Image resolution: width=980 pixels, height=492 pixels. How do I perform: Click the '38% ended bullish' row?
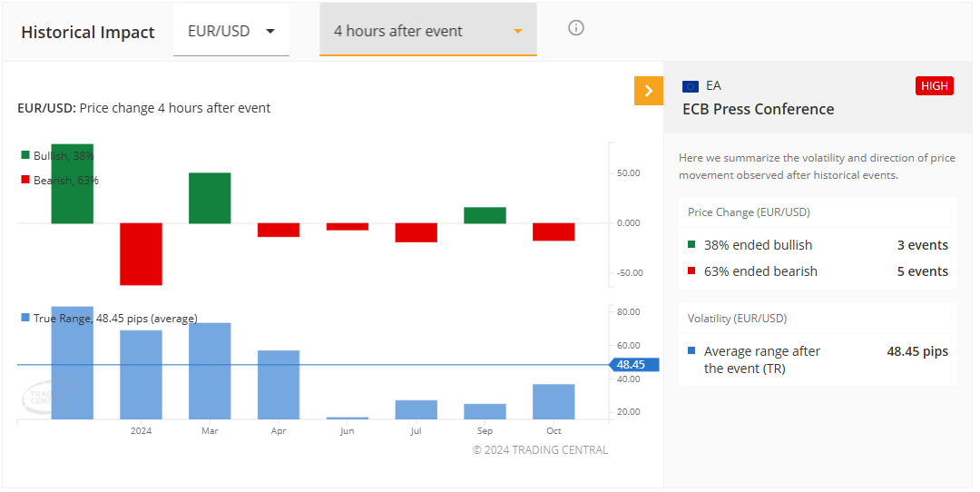coord(818,245)
